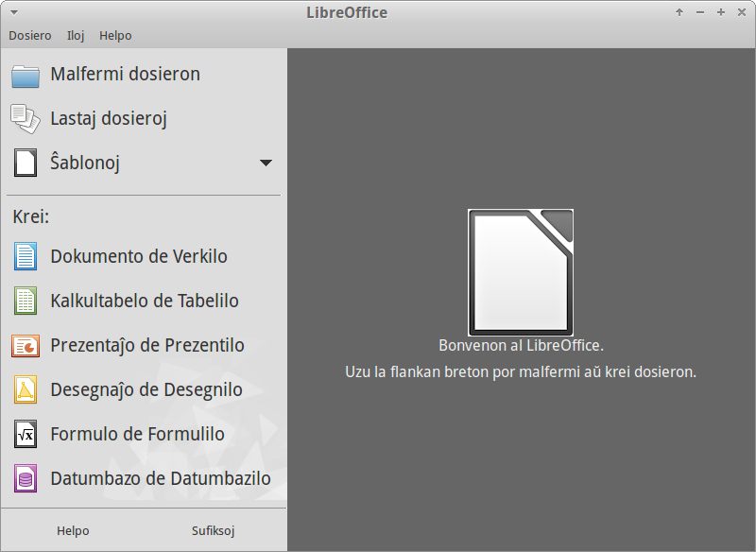Image resolution: width=756 pixels, height=552 pixels.
Task: Click the Helpo button at bottom left
Action: [73, 531]
